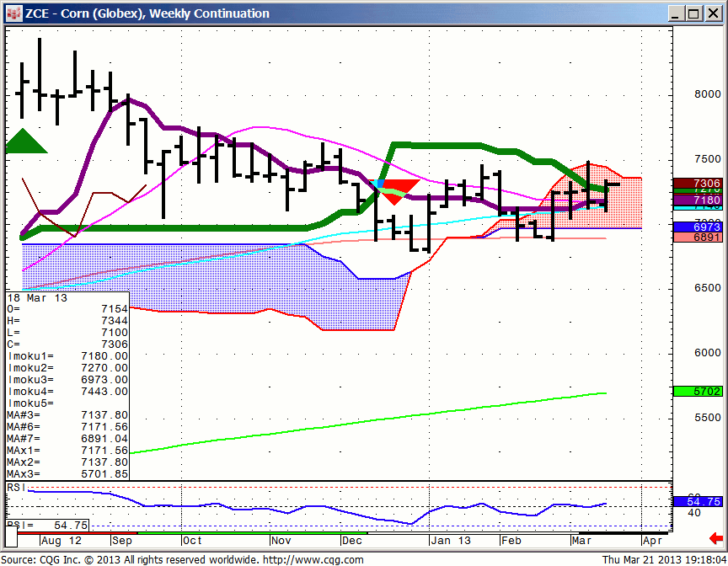This screenshot has width=728, height=566.
Task: Click the window title 'ZCE - Corn (Globex), Weekly Continuation'
Action: point(147,13)
